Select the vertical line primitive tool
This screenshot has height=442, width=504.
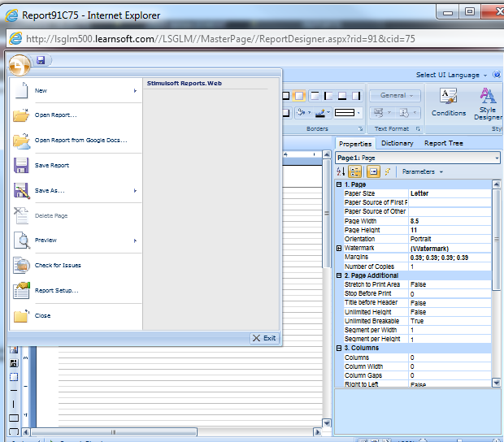pyautogui.click(x=14, y=404)
